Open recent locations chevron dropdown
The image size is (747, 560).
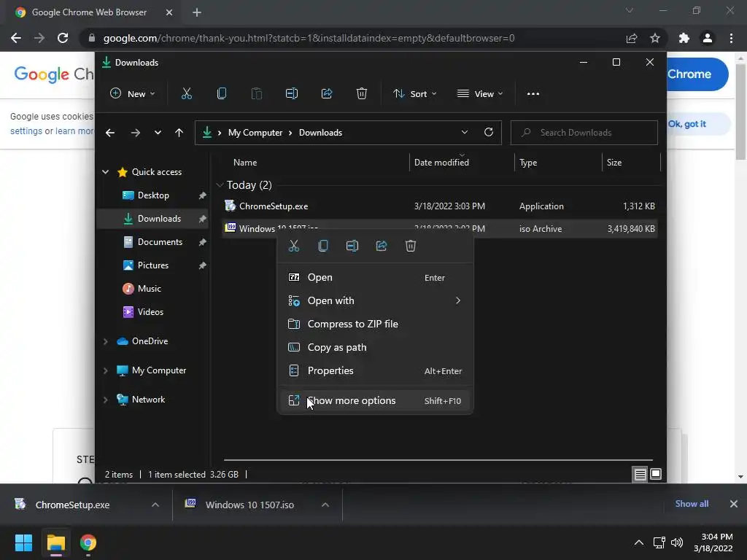click(158, 133)
